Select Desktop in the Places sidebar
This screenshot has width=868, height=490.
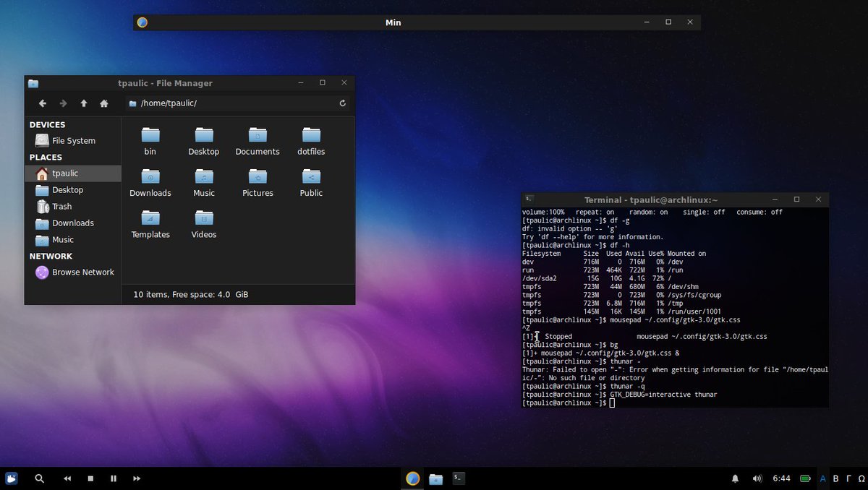73,190
